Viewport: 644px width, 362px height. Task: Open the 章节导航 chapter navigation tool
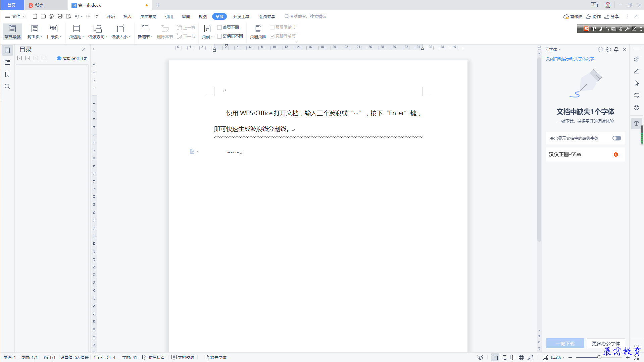point(12,32)
